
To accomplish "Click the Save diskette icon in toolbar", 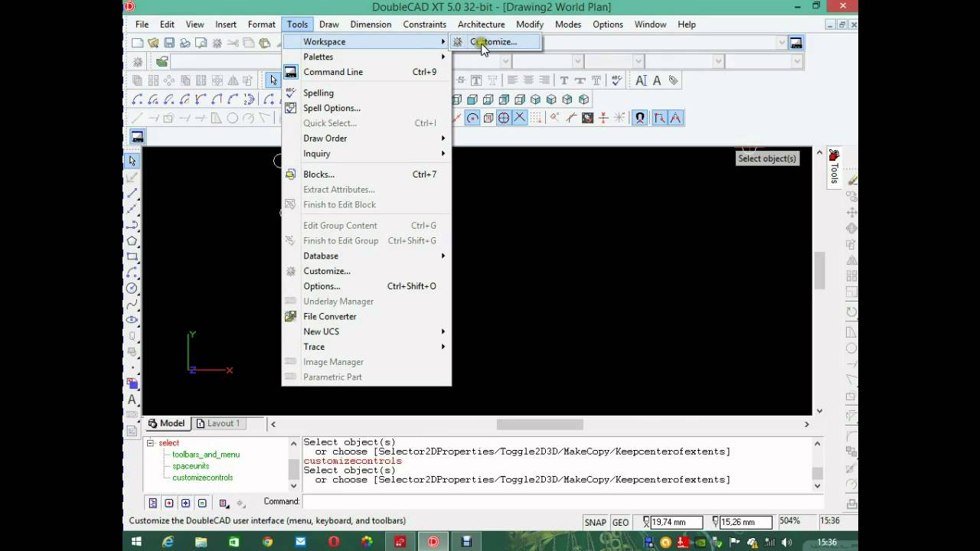I will [x=169, y=43].
